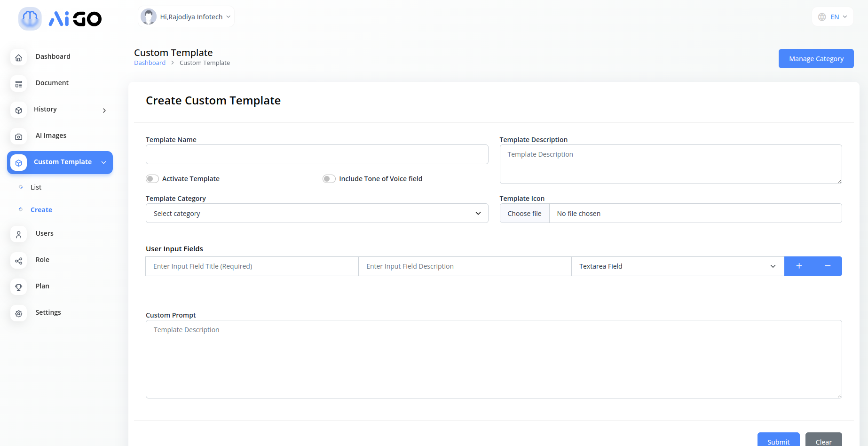The image size is (868, 446).
Task: Open the List submenu item
Action: [x=36, y=187]
